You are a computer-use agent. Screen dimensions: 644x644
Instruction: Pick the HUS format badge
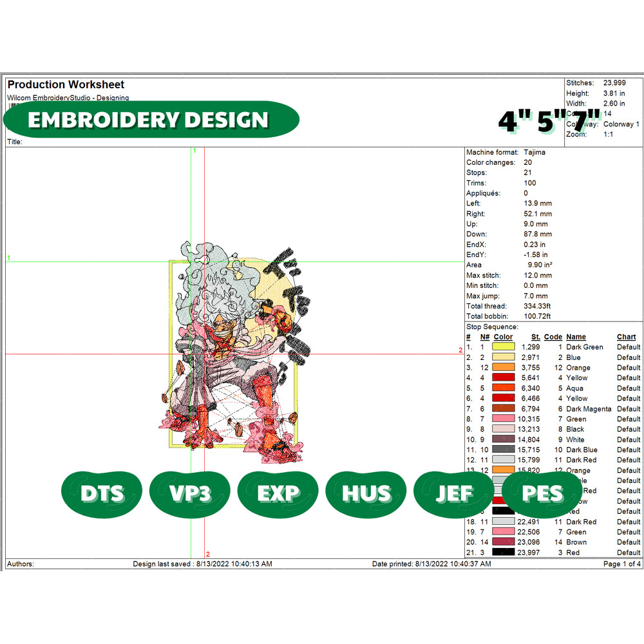pyautogui.click(x=366, y=494)
